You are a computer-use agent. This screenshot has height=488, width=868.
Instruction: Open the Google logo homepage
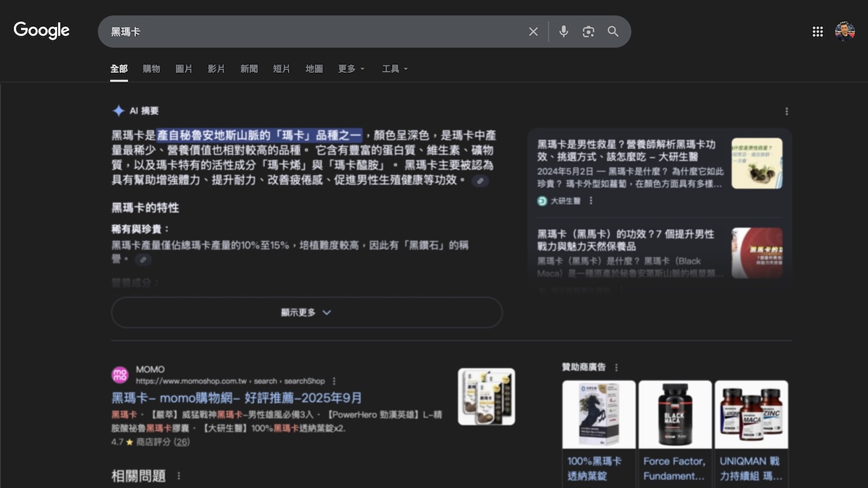pyautogui.click(x=41, y=30)
